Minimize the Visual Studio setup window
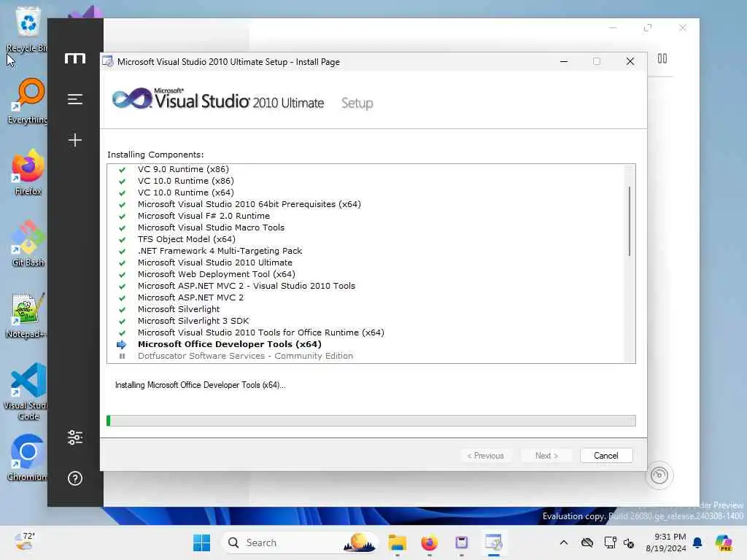The height and width of the screenshot is (560, 747). pos(564,62)
